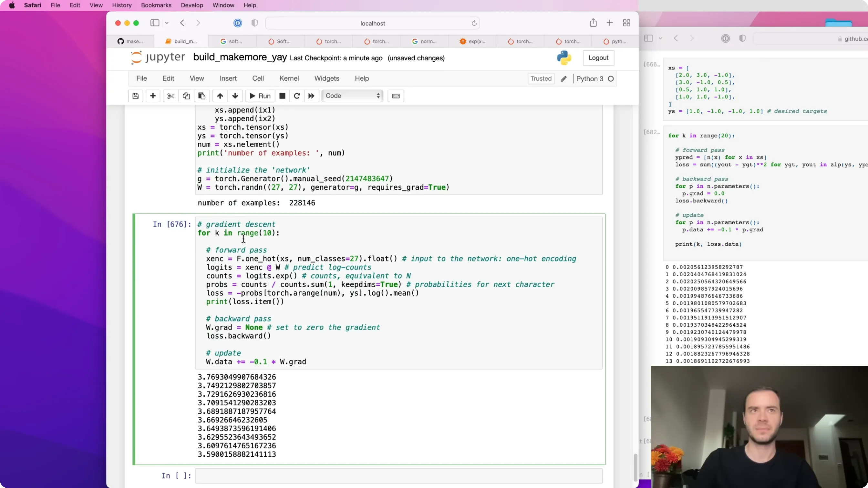This screenshot has width=868, height=488.
Task: Click the Jupyter logo link
Action: click(x=158, y=57)
